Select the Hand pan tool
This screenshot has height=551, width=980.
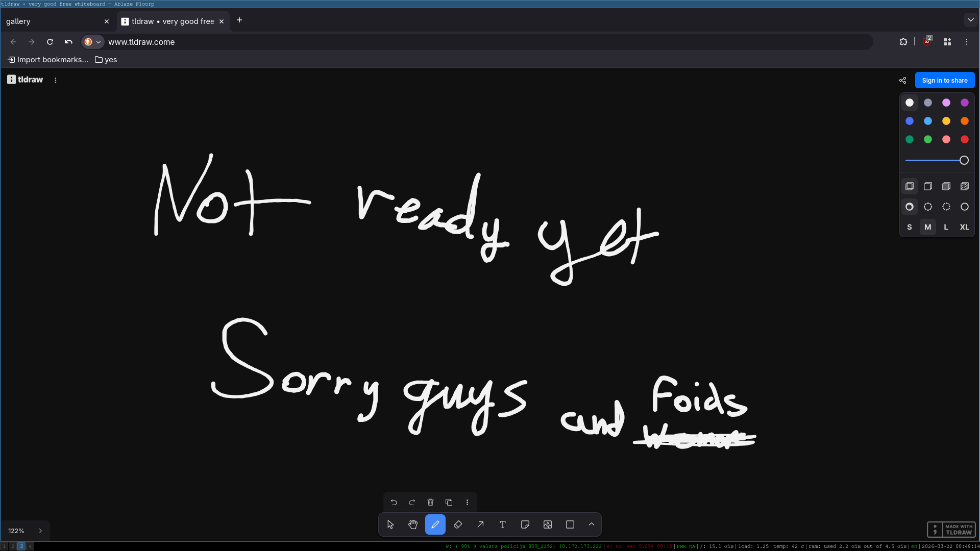tap(413, 524)
